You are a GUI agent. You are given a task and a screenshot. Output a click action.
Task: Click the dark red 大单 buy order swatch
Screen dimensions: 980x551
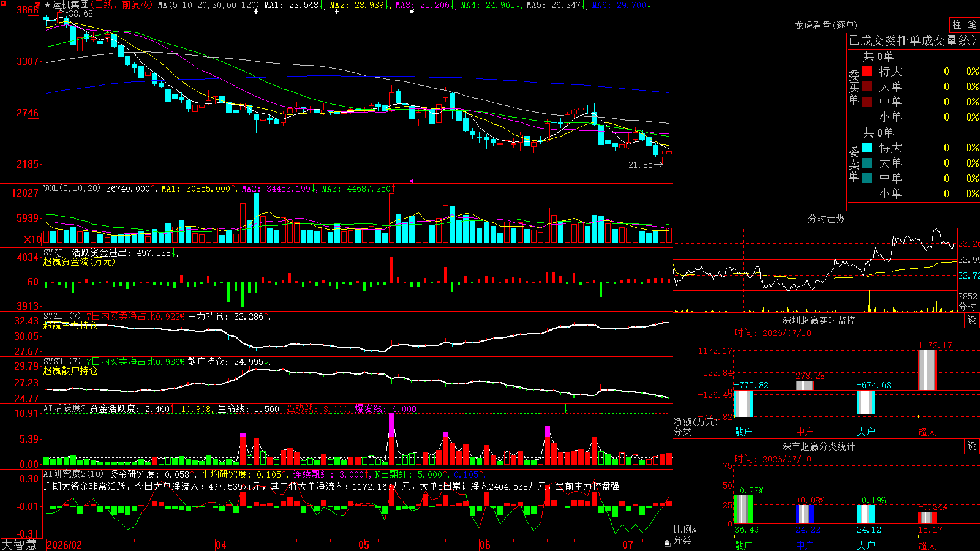(867, 86)
